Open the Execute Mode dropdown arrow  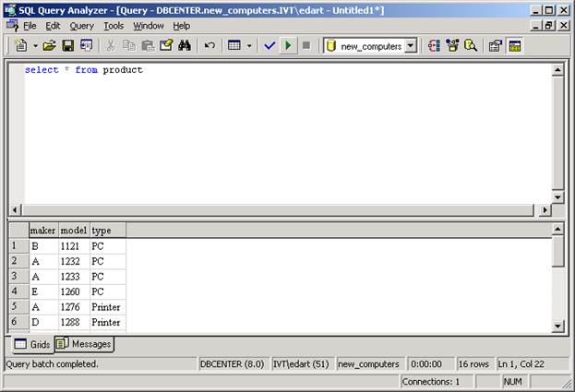(249, 46)
